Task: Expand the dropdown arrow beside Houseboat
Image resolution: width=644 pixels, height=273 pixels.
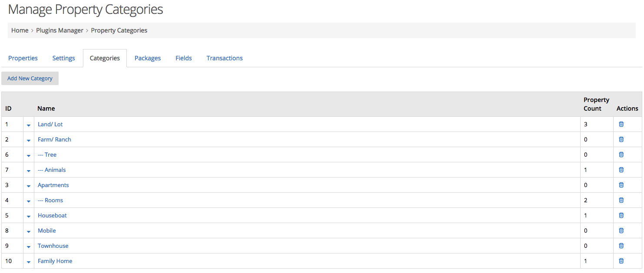Action: (29, 216)
